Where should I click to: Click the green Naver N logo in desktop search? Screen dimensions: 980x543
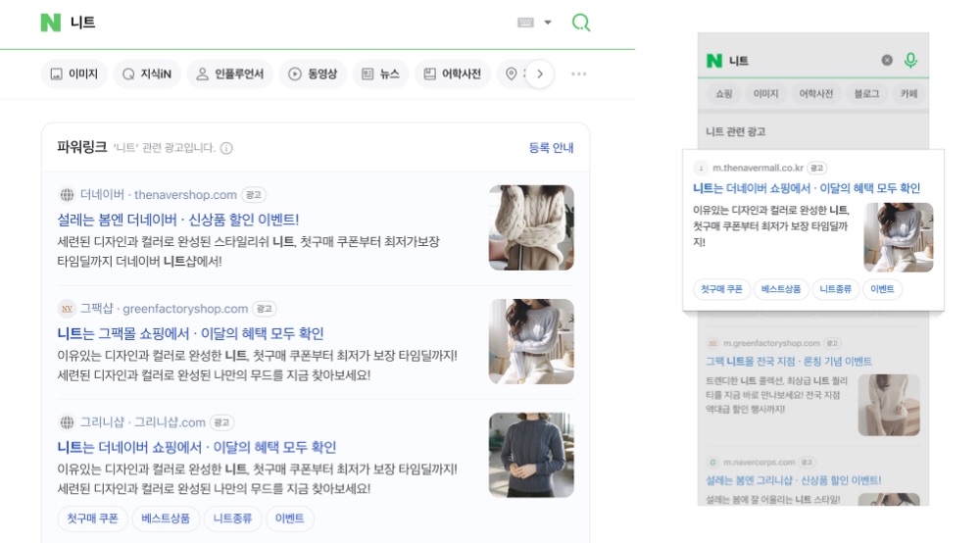coord(51,23)
